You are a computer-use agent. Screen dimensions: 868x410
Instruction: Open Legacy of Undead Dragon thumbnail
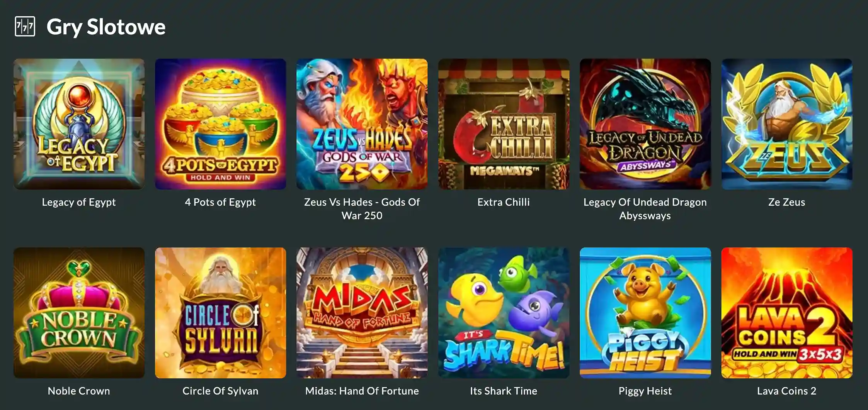[x=645, y=124]
